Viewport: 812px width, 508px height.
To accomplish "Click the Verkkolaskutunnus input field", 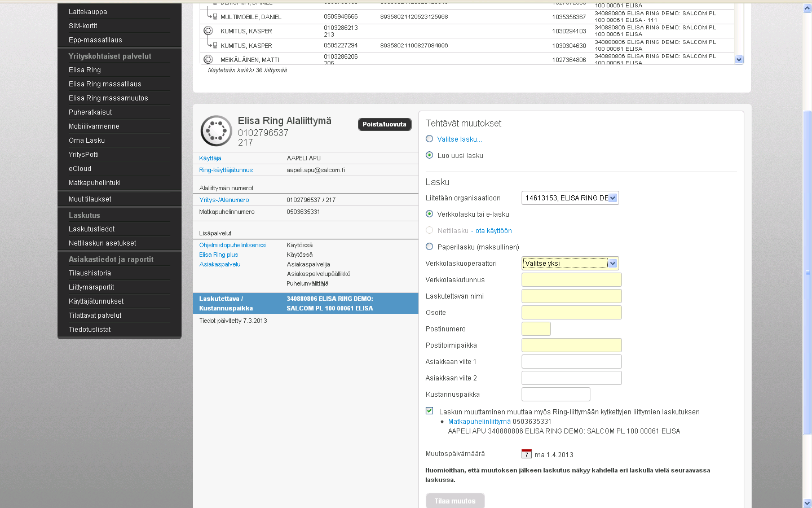I will pyautogui.click(x=572, y=279).
